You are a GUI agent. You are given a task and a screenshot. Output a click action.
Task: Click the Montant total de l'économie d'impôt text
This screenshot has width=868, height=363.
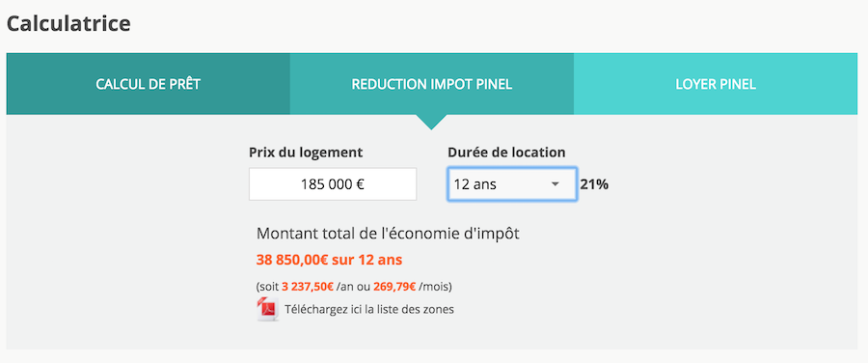tap(388, 234)
